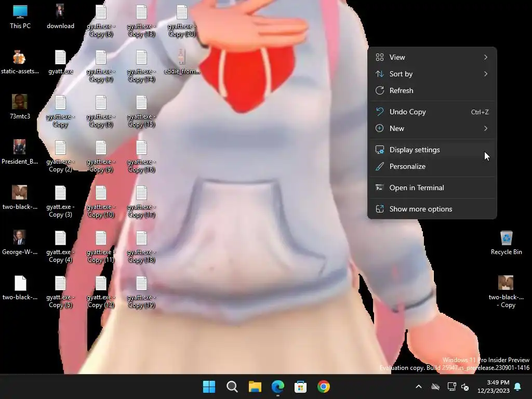The height and width of the screenshot is (399, 532).
Task: Open taskbar Search
Action: (232, 387)
